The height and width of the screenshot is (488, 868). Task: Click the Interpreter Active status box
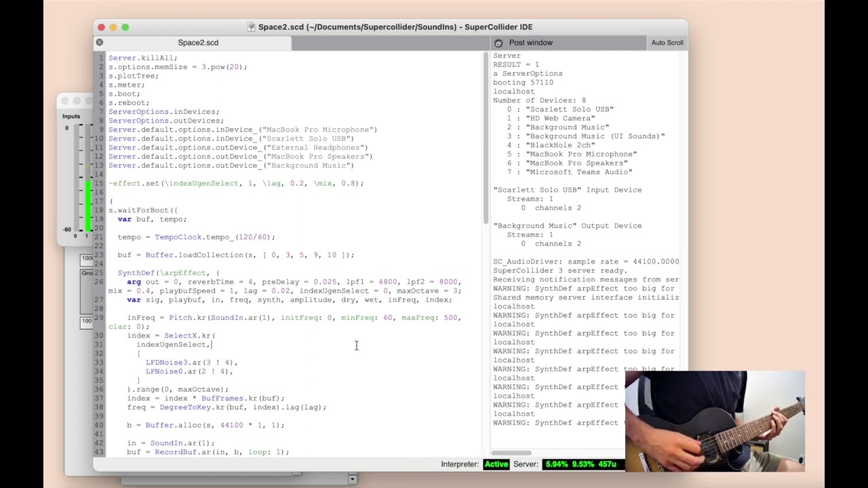click(x=496, y=464)
